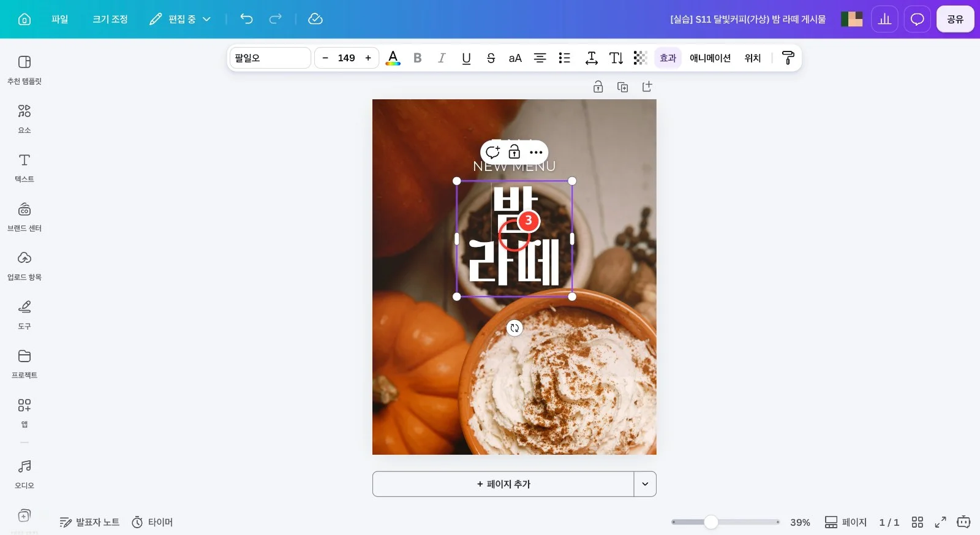Open the analytics chart icon
This screenshot has width=980, height=535.
coord(884,19)
